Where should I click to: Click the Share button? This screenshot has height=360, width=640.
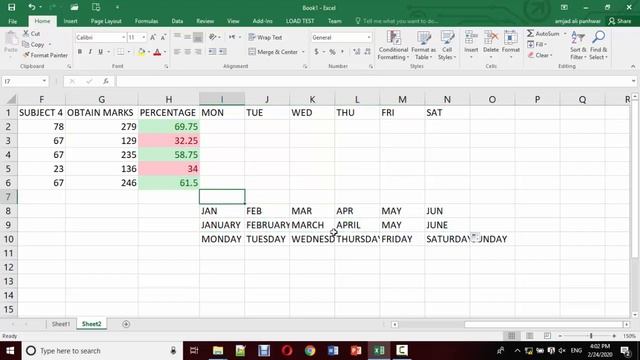click(620, 21)
